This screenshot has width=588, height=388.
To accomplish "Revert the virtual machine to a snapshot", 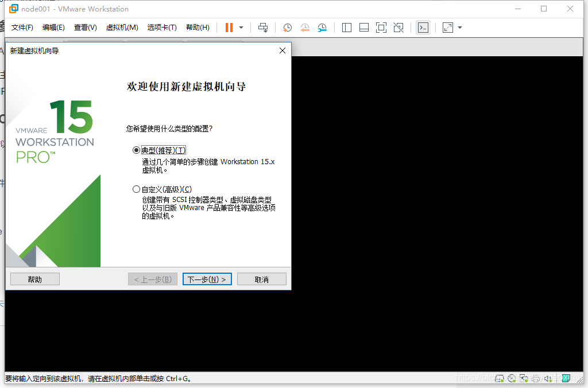I will [305, 28].
